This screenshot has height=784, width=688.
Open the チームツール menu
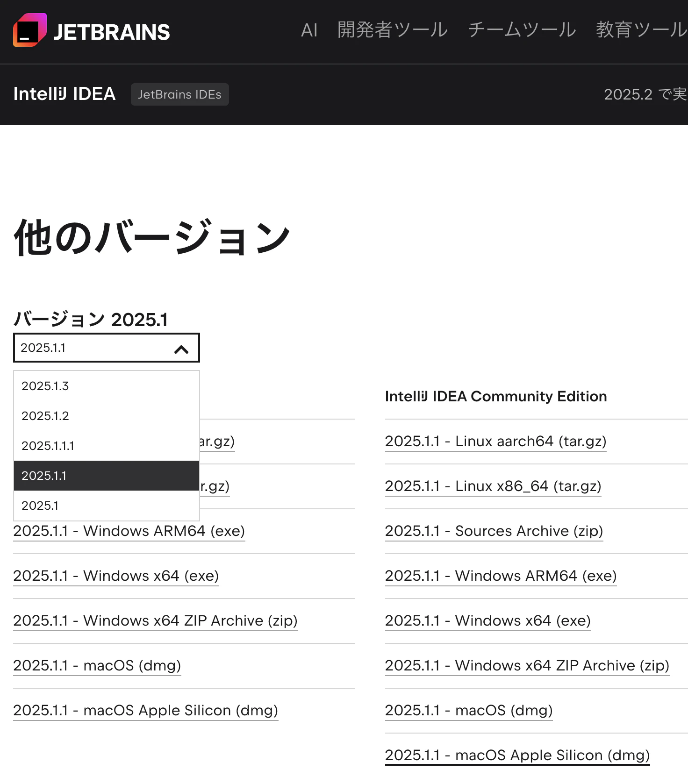[522, 30]
